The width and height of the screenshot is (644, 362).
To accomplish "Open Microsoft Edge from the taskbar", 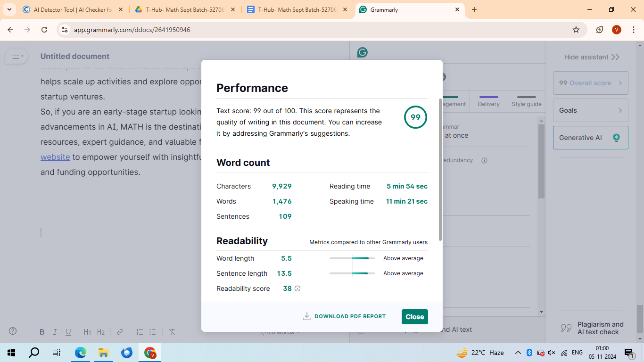I will 81,353.
